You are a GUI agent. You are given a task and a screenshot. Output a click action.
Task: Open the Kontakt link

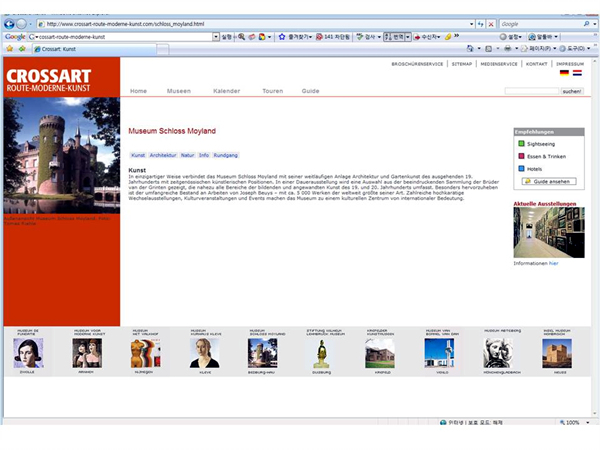[536, 64]
